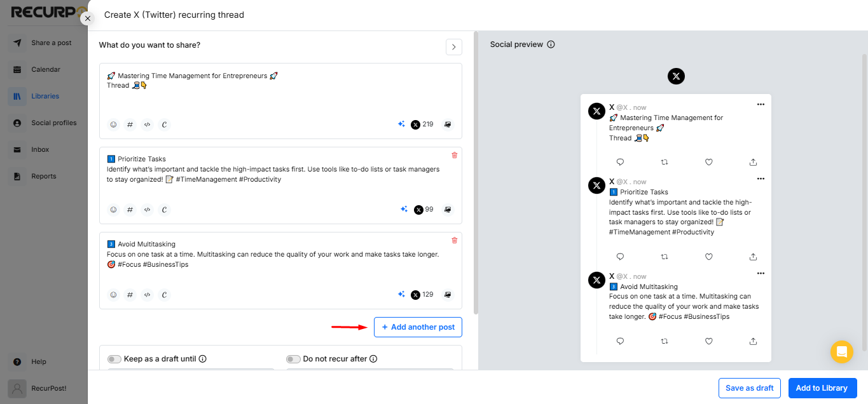Open more options on Avoid Multitasking preview tweet
The width and height of the screenshot is (868, 404).
[761, 273]
